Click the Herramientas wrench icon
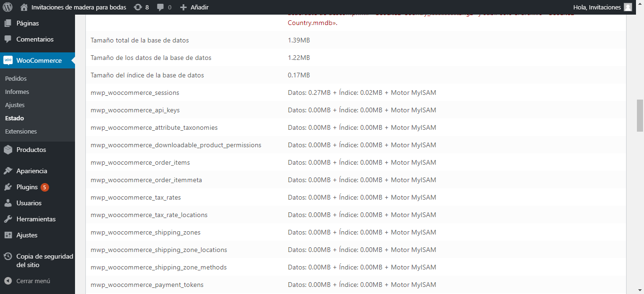The height and width of the screenshot is (294, 644). [x=8, y=219]
